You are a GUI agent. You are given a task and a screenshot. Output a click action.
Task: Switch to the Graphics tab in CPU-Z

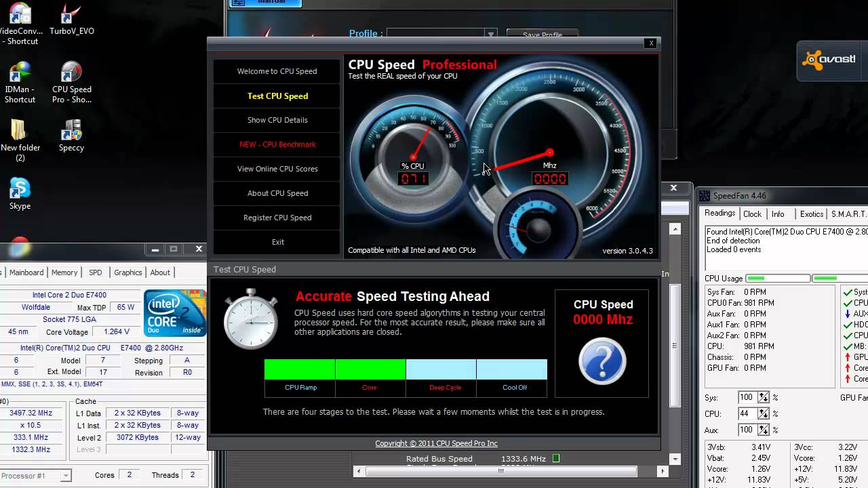click(127, 272)
